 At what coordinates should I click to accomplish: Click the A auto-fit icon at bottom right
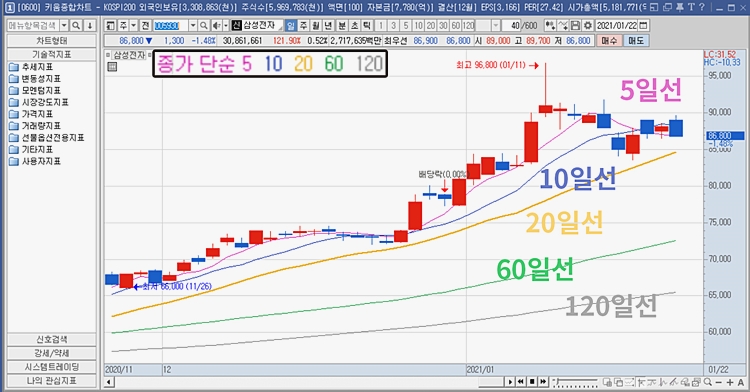pos(741,382)
